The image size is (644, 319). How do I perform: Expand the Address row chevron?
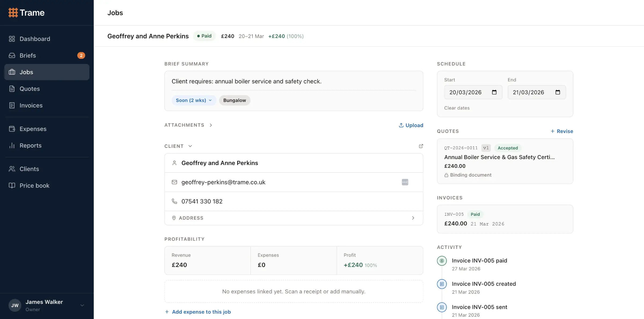click(413, 218)
